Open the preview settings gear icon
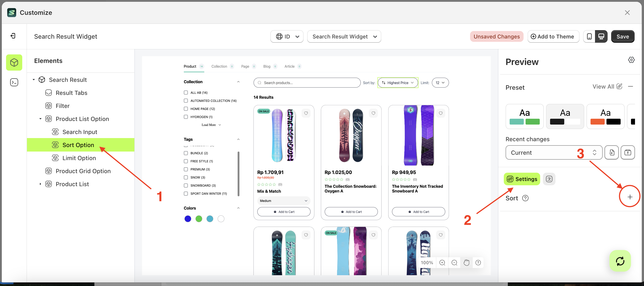The image size is (644, 286). (631, 60)
